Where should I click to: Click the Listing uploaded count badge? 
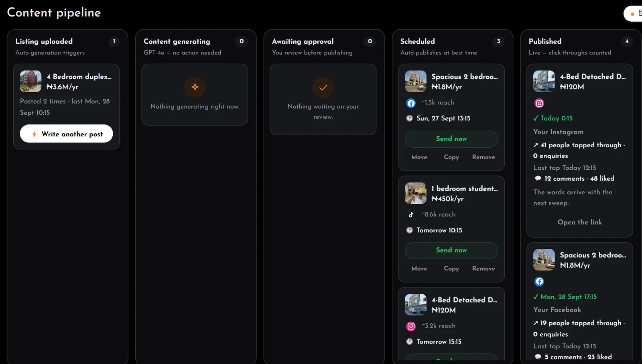pyautogui.click(x=114, y=41)
